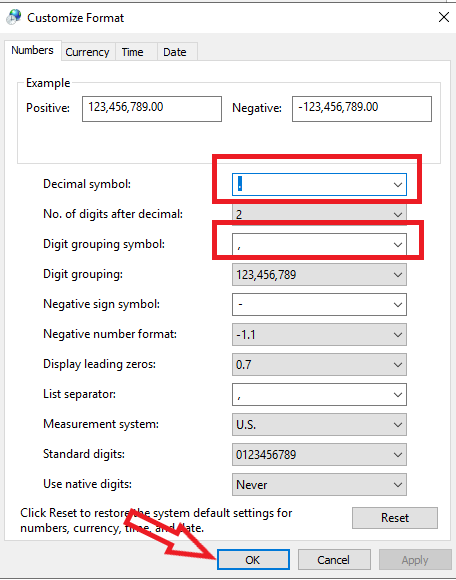Click the Positive example field
This screenshot has width=456, height=580.
[x=152, y=109]
